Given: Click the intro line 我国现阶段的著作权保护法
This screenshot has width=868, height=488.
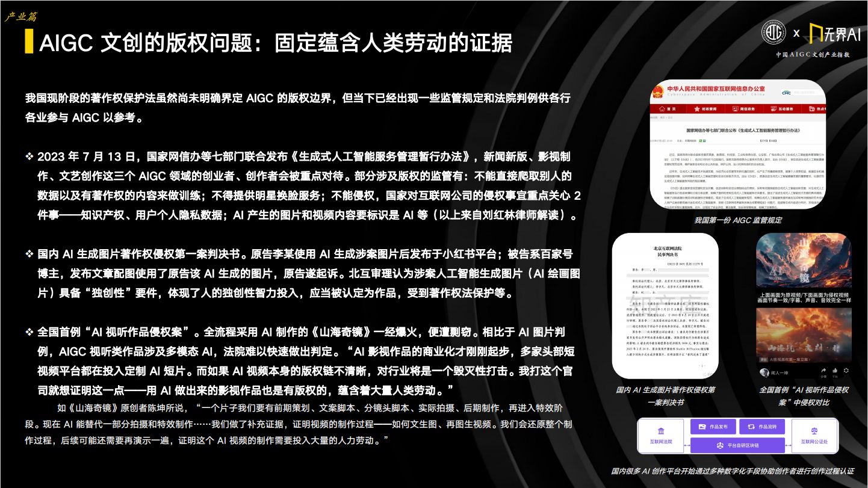Looking at the screenshot, I should [x=297, y=107].
